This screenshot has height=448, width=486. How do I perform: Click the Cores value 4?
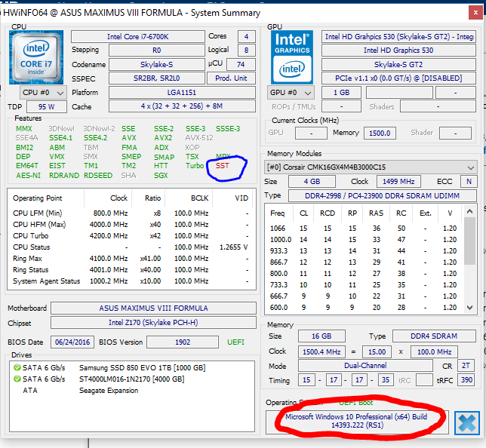click(x=247, y=36)
